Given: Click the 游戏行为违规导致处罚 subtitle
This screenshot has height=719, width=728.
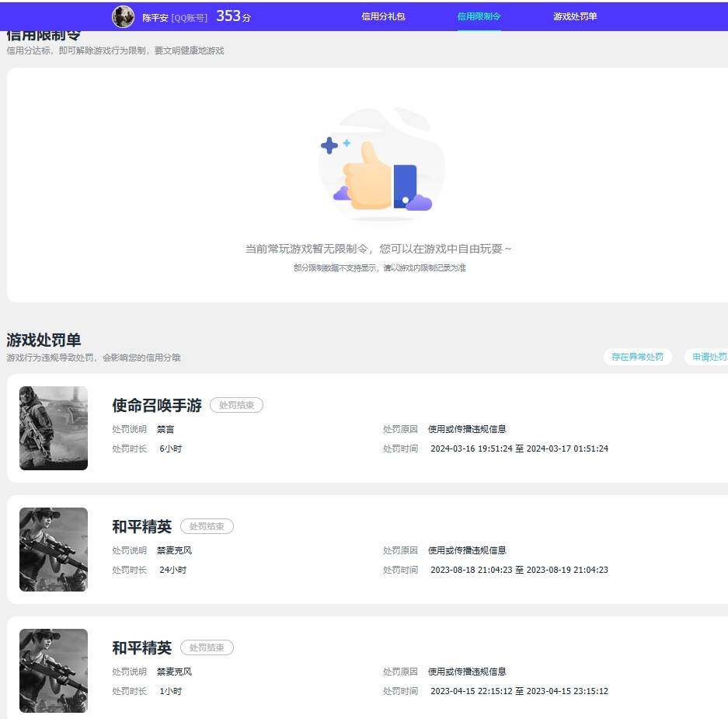Looking at the screenshot, I should click(93, 358).
